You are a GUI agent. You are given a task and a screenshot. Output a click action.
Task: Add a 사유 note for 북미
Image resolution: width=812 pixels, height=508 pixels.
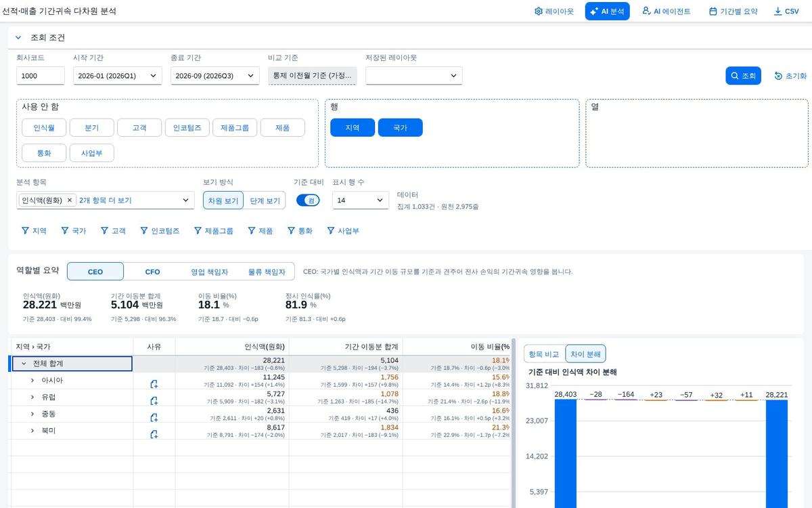coord(154,434)
